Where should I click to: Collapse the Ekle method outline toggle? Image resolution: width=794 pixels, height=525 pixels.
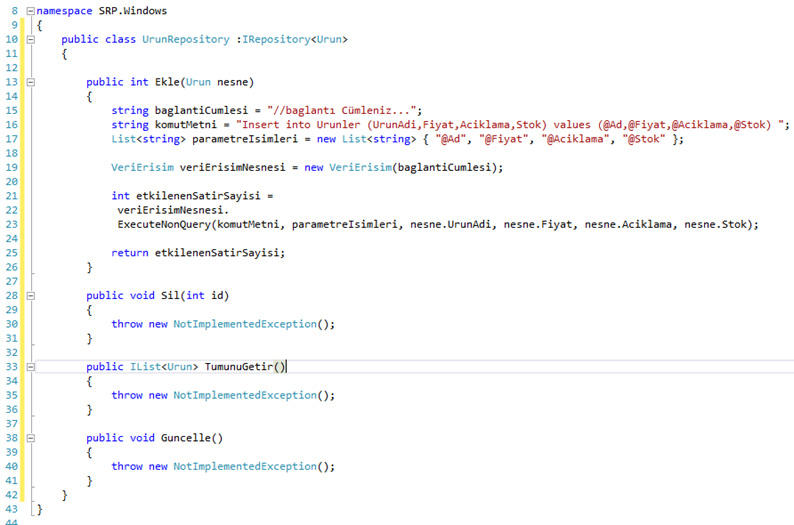click(x=31, y=82)
